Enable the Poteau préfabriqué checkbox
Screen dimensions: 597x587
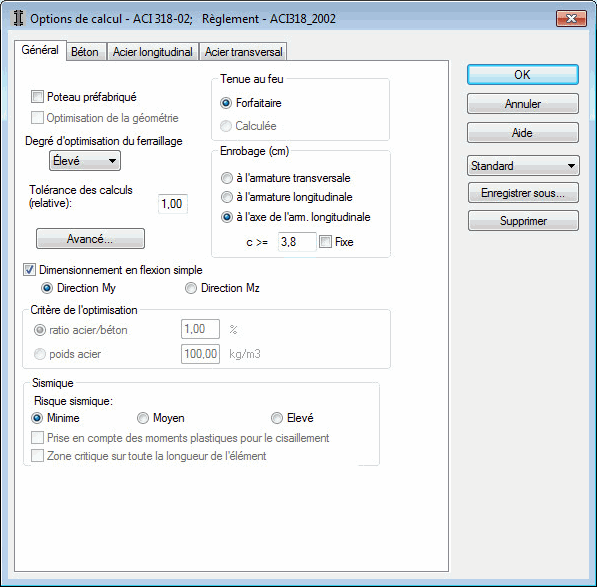(37, 97)
